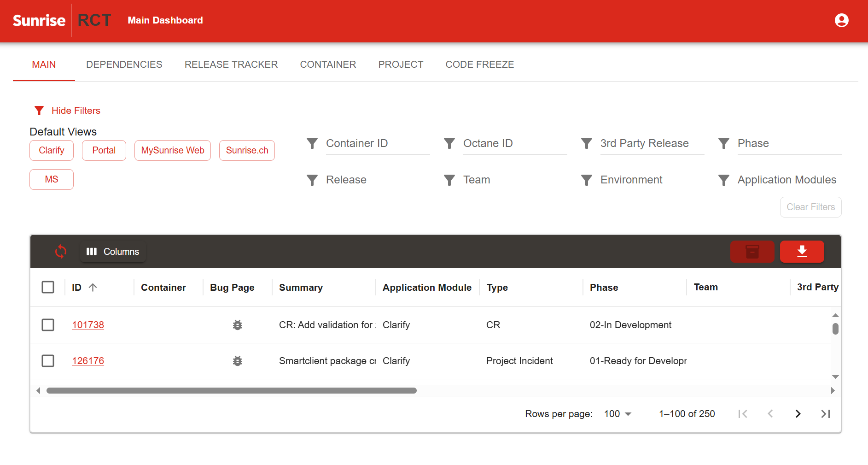Screen dimensions: 868x465
Task: Click the Hide Filters link text
Action: [x=76, y=111]
